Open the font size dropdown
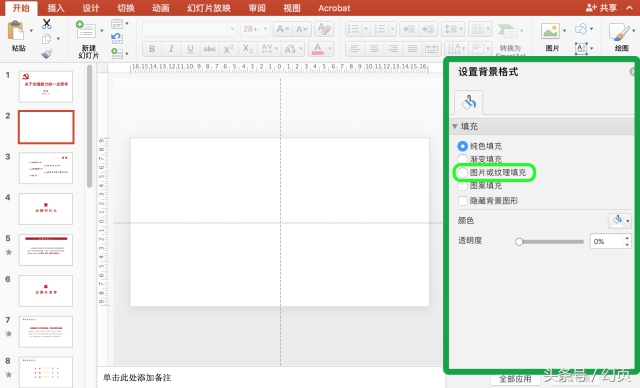Viewport: 640px width, 388px height. [x=265, y=29]
